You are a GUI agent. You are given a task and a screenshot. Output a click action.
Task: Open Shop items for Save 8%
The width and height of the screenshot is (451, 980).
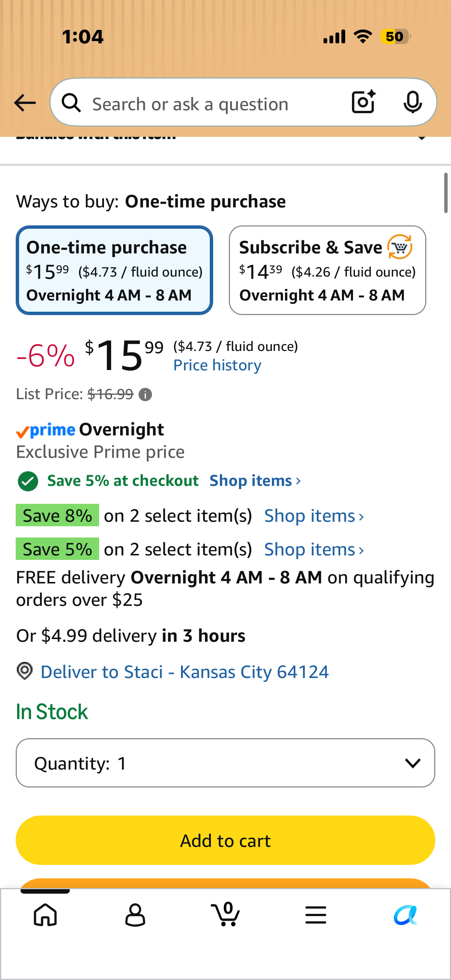[x=314, y=516]
